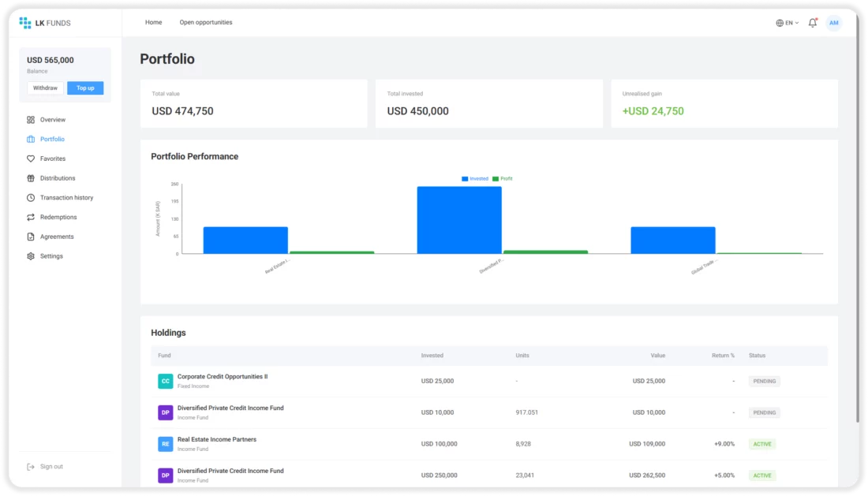Click the Withdraw button
This screenshot has height=496, width=868.
pos(45,88)
